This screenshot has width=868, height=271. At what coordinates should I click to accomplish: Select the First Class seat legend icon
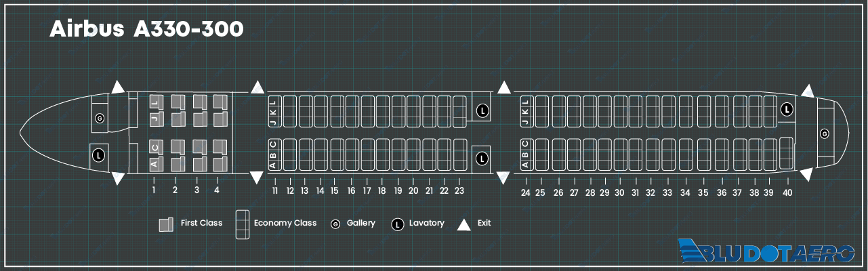pos(165,225)
